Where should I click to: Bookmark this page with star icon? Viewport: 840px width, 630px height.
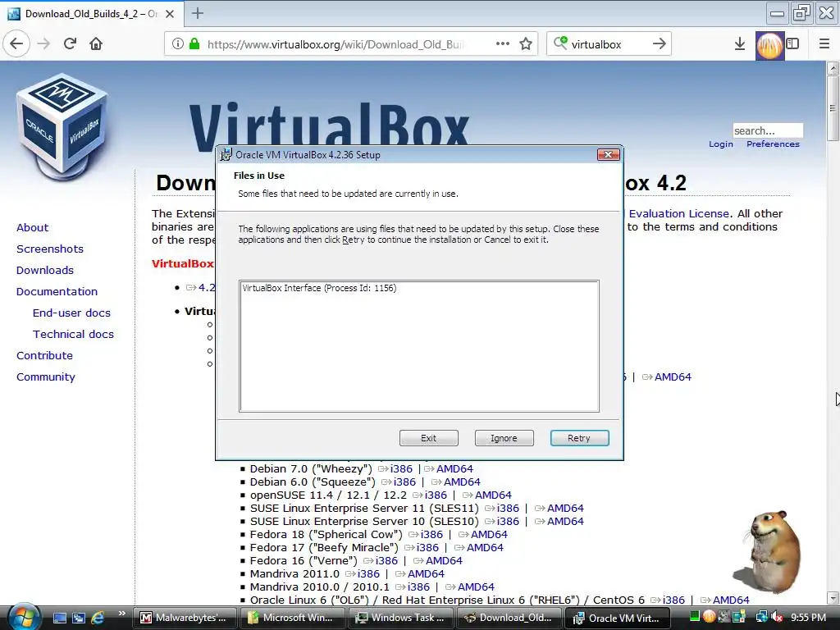(x=526, y=44)
